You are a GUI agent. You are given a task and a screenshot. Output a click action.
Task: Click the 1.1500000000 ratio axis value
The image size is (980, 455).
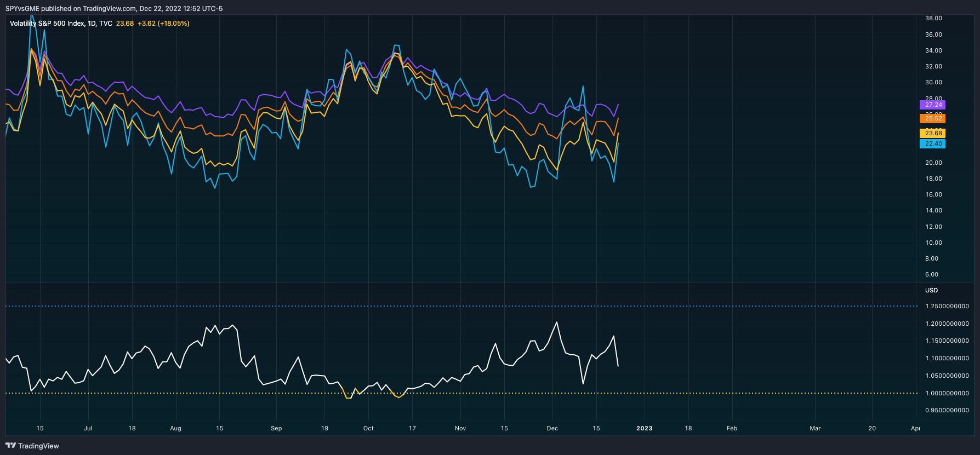click(x=947, y=341)
